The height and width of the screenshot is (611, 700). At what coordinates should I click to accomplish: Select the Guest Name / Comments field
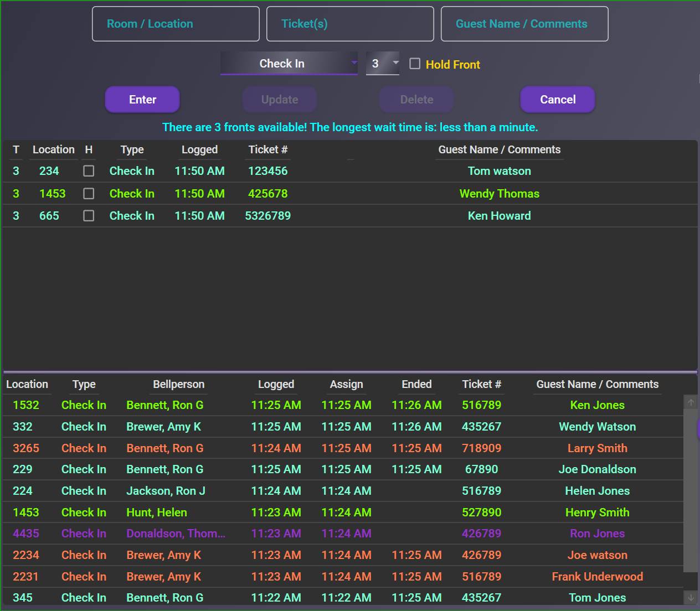[x=524, y=24]
